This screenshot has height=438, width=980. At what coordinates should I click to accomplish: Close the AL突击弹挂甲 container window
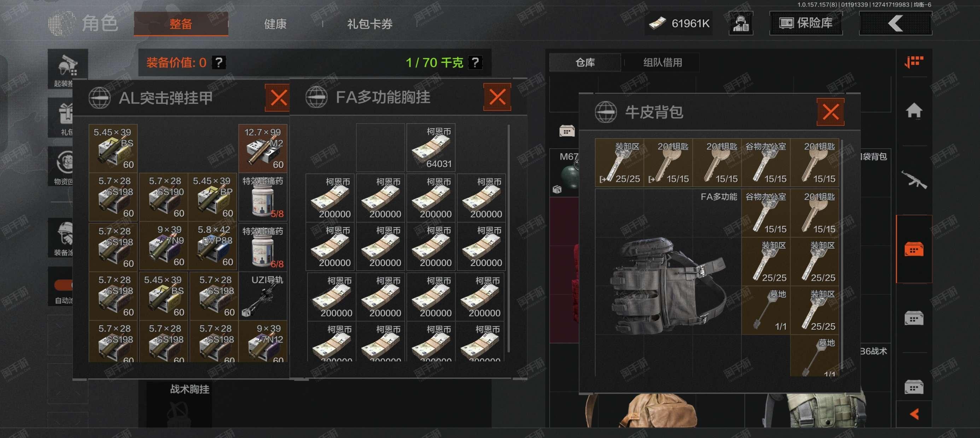pos(278,98)
